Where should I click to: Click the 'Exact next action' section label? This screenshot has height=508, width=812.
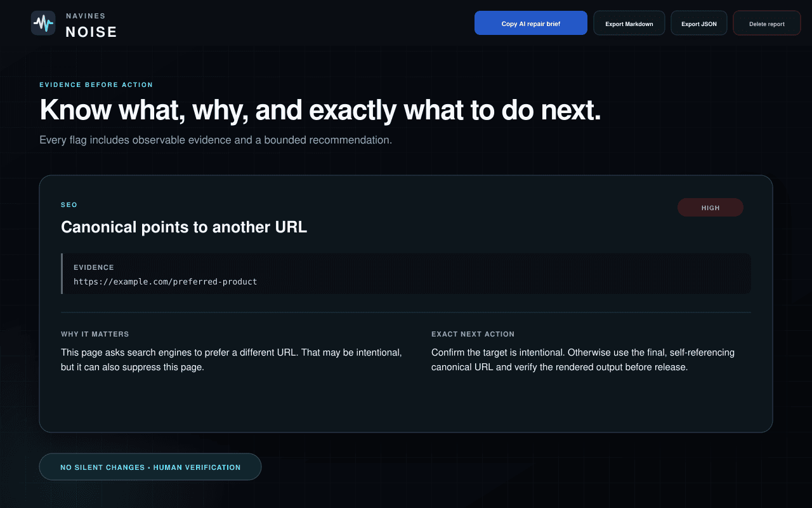pyautogui.click(x=473, y=334)
